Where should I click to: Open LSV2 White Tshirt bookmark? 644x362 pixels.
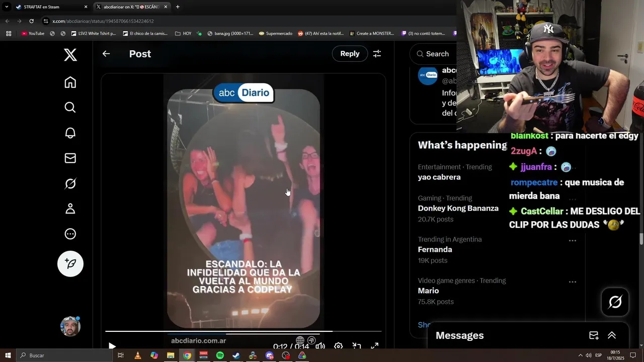coord(94,34)
